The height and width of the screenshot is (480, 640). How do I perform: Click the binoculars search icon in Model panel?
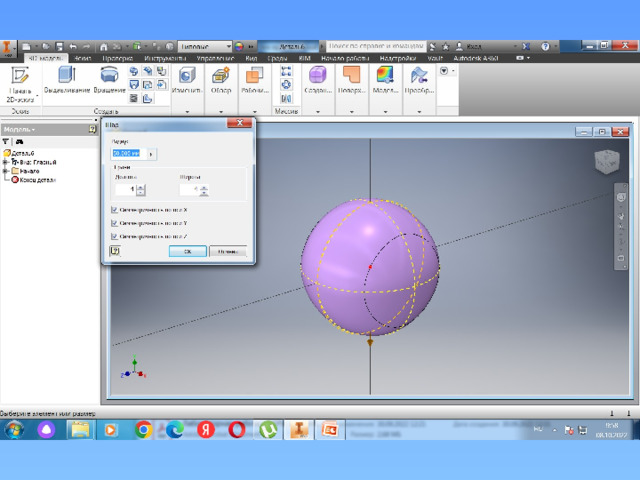pyautogui.click(x=19, y=142)
